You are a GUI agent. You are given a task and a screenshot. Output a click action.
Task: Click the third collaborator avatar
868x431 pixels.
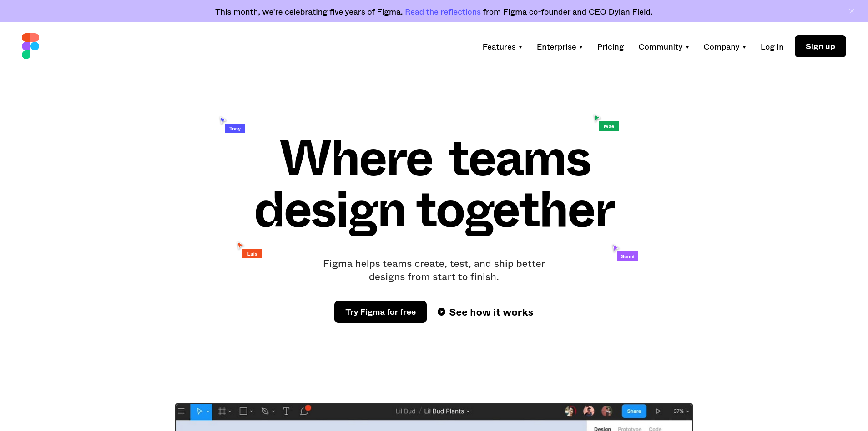point(607,411)
